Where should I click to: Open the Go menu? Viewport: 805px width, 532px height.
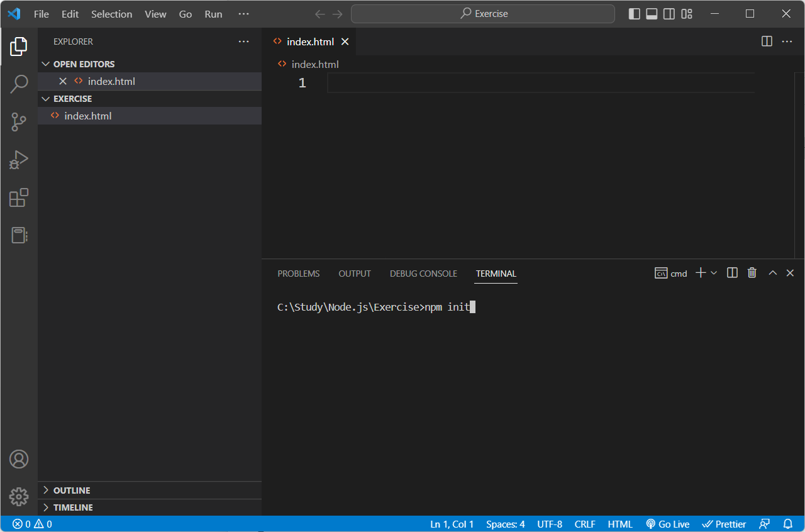point(186,14)
